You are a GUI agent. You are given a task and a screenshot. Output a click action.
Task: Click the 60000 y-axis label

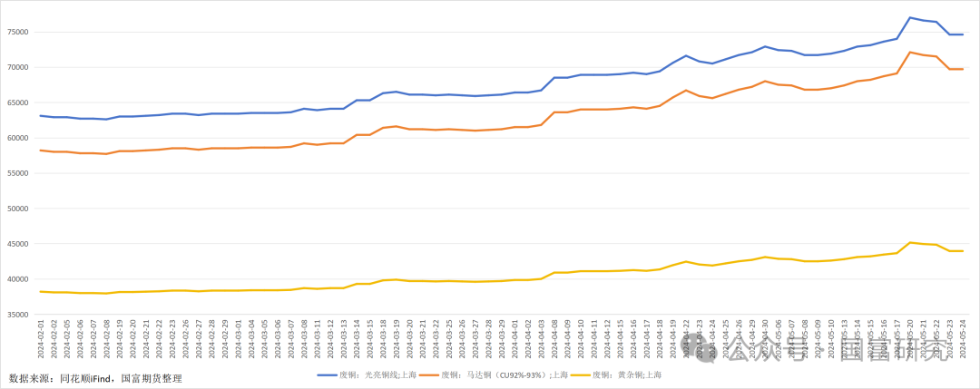17,138
